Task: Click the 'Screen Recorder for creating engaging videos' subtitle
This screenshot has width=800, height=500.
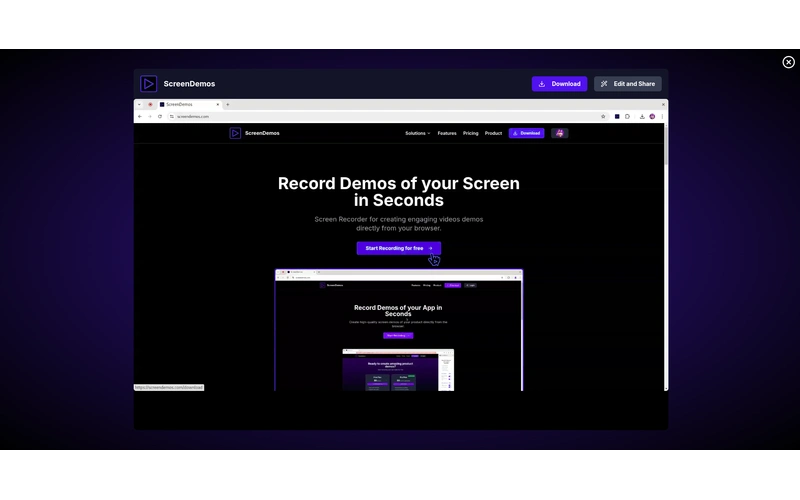Action: tap(398, 223)
